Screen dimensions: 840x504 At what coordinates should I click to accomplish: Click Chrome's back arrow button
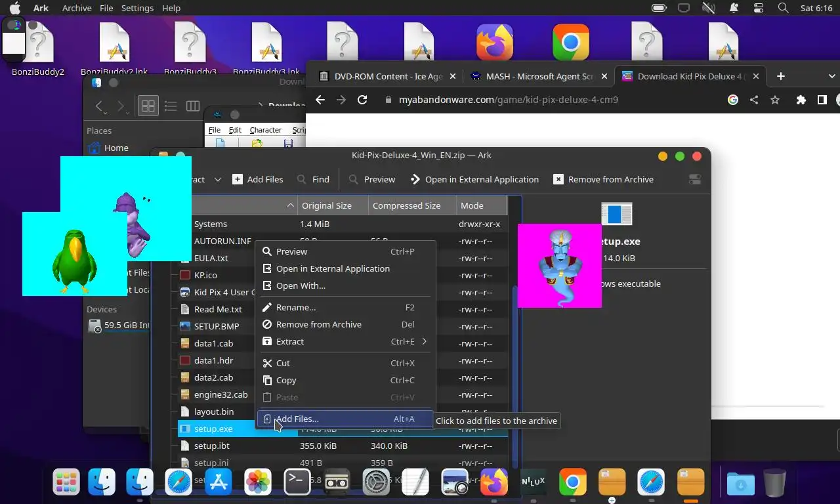point(320,100)
